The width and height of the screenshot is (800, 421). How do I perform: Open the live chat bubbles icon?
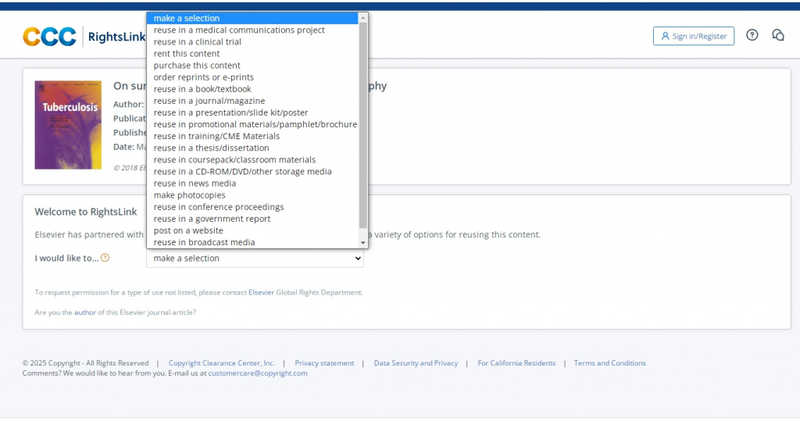(778, 35)
